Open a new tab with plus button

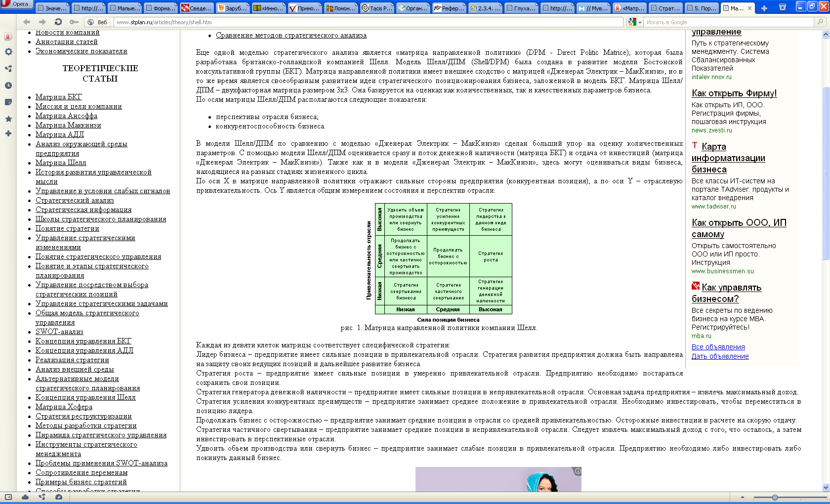click(x=764, y=8)
